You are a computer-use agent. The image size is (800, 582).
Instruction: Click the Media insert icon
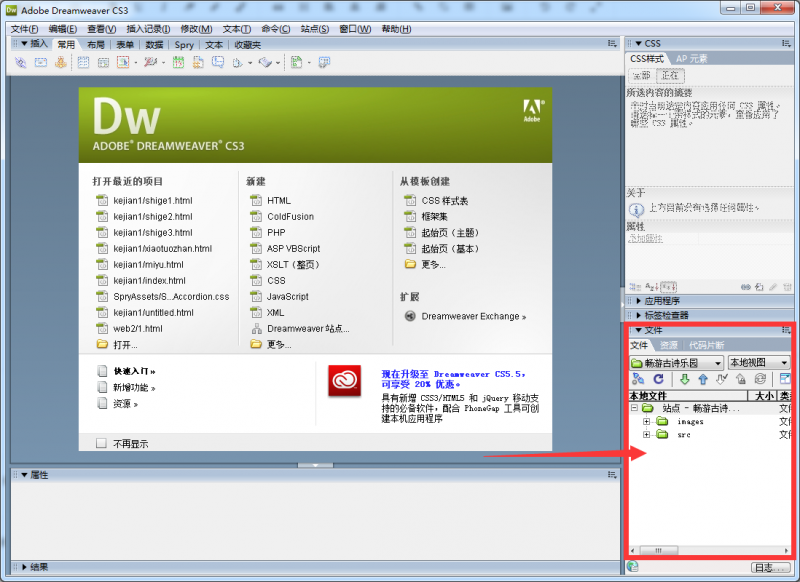tap(150, 63)
